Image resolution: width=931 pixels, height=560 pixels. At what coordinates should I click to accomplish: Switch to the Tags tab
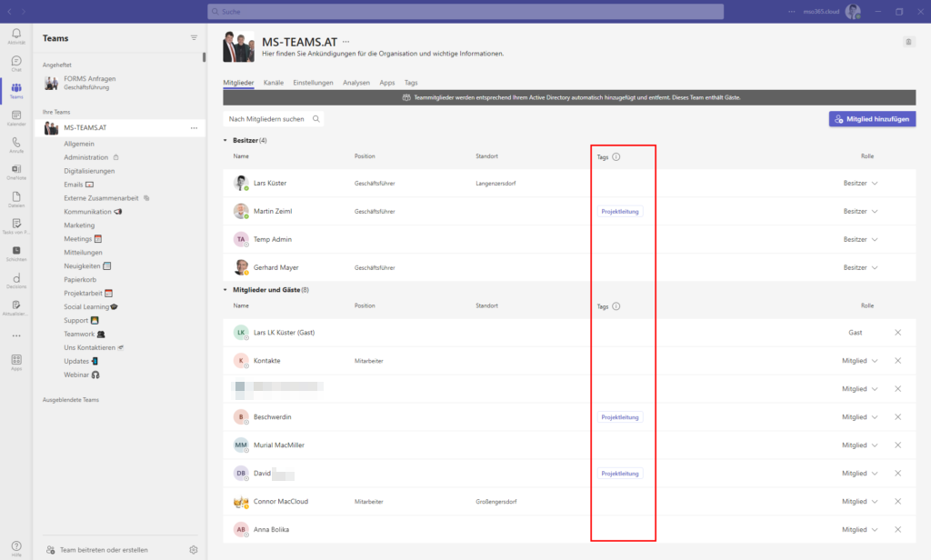coord(411,83)
